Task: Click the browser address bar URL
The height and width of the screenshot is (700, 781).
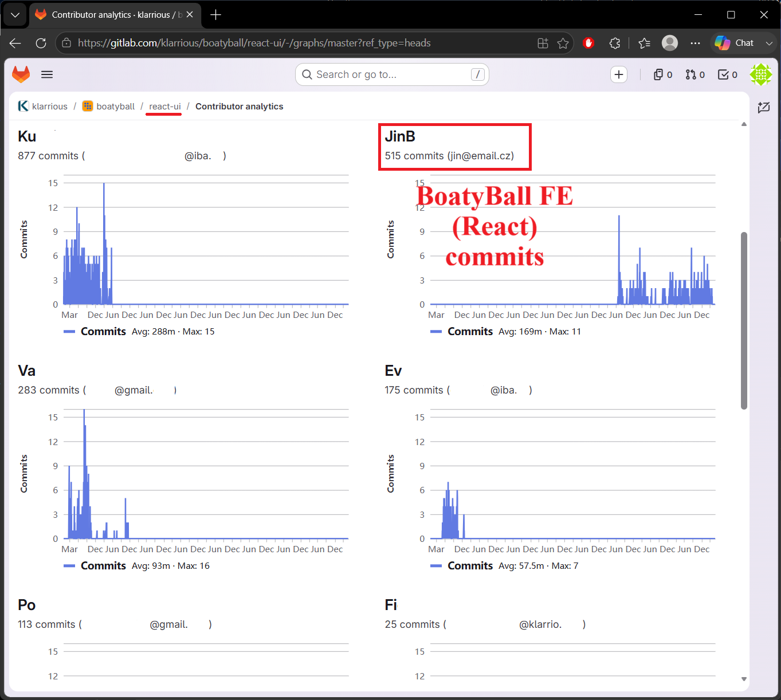Action: point(254,43)
